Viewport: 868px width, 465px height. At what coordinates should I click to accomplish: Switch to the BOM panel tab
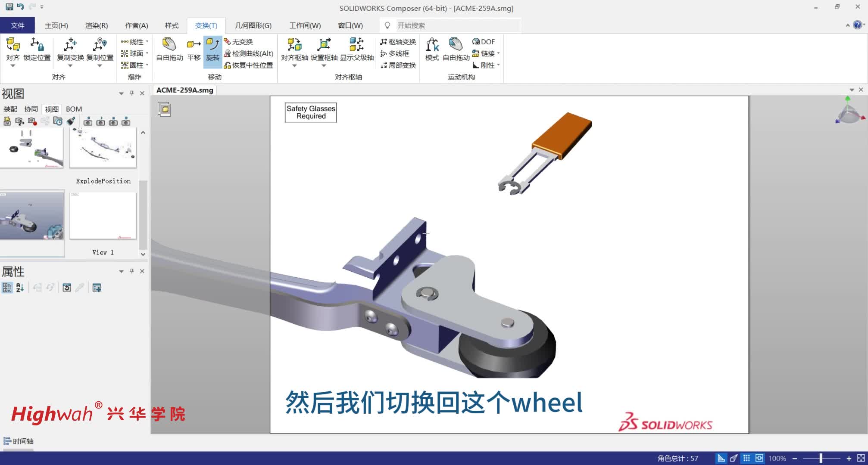74,109
